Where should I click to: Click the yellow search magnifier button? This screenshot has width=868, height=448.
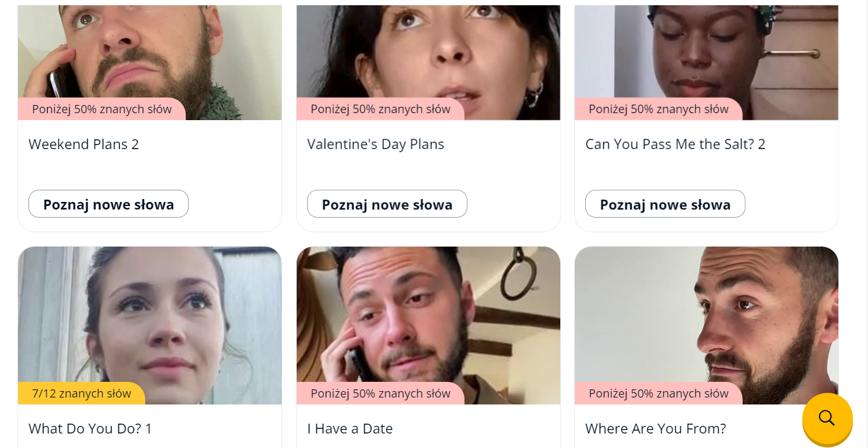(x=827, y=418)
